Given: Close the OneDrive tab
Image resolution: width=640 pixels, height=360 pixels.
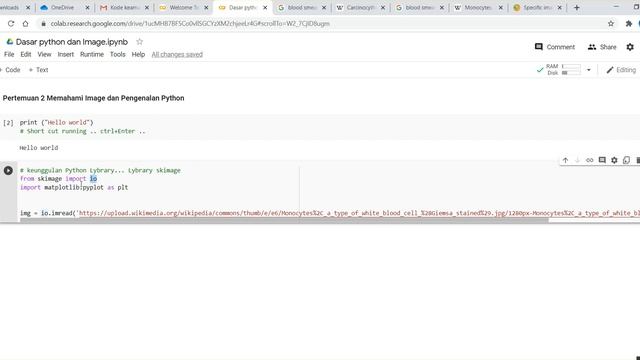Looking at the screenshot, I should tap(87, 7).
